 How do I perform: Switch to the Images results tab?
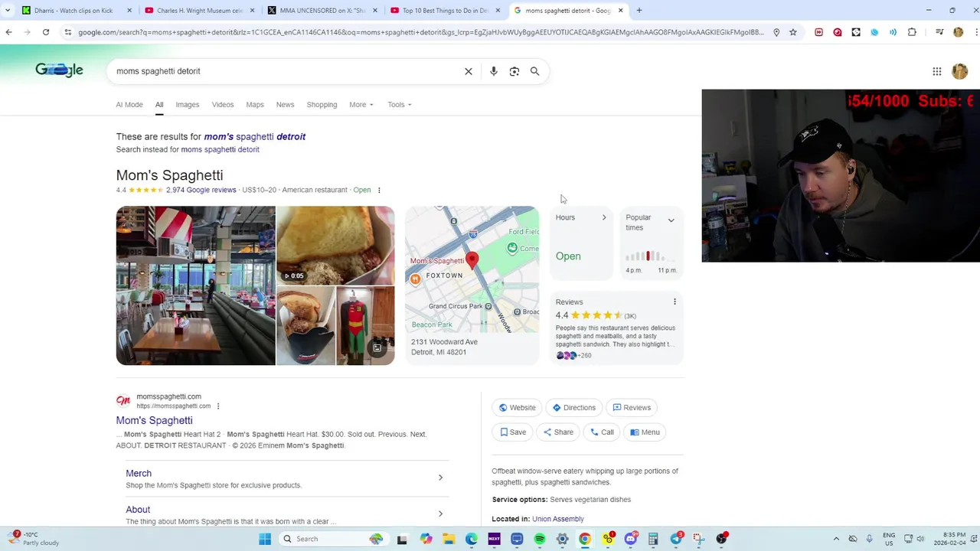(188, 105)
